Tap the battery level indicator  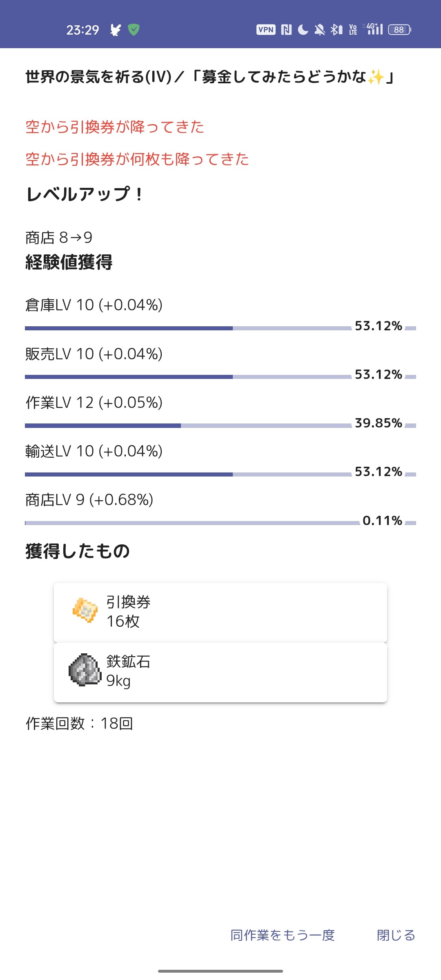399,30
